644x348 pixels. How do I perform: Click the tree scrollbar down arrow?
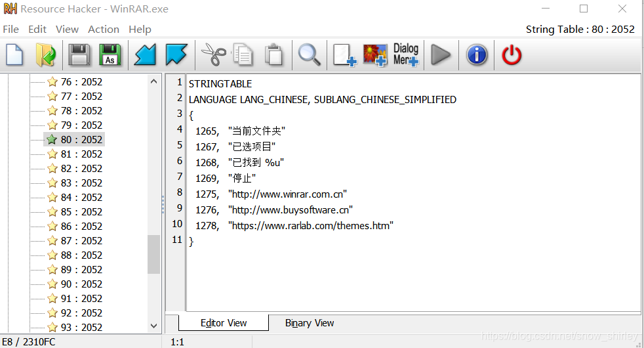(153, 326)
